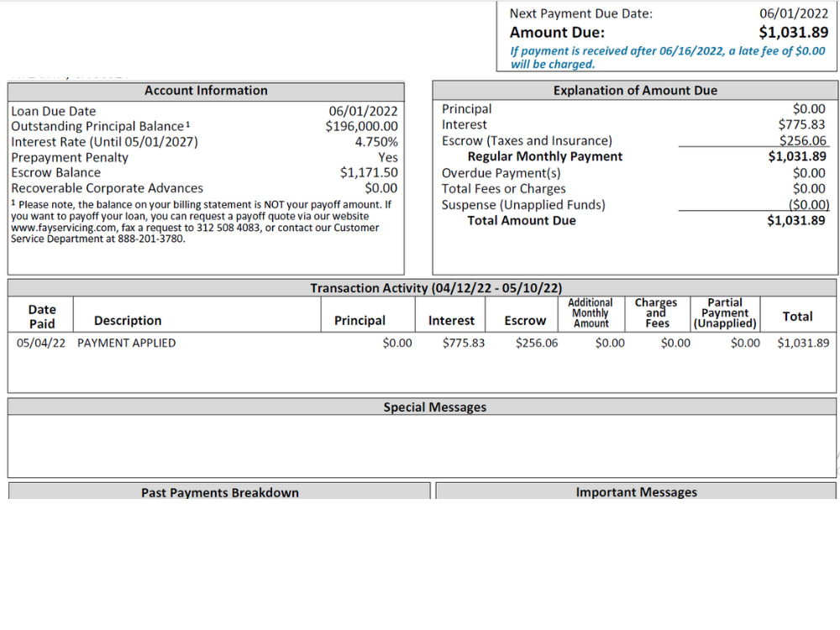This screenshot has width=840, height=630.
Task: Click the 05/04/22 transaction date cell
Action: point(40,343)
